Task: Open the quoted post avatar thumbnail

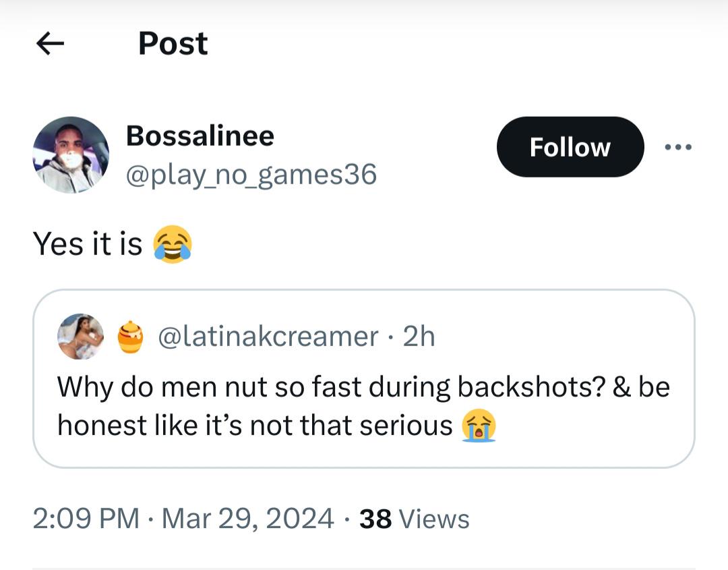Action: point(81,336)
